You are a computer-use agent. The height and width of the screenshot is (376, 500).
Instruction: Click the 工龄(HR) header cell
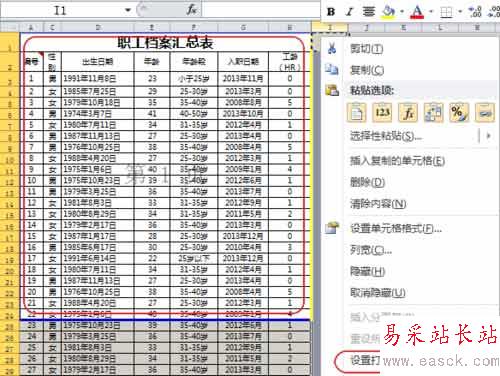[290, 61]
